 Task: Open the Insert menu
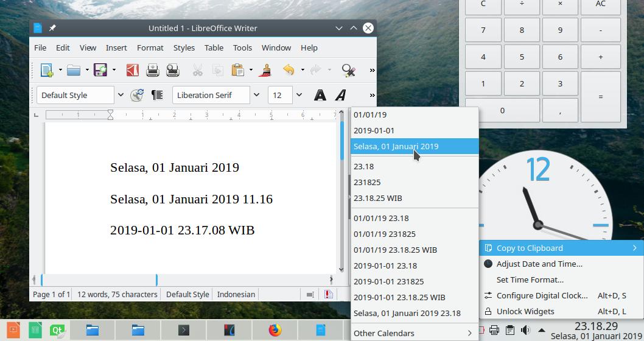pyautogui.click(x=116, y=47)
